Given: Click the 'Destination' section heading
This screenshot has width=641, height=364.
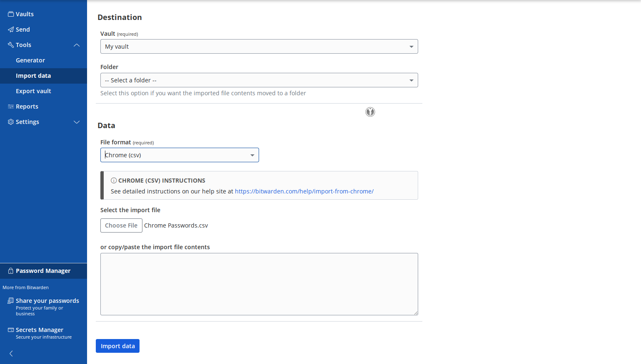Looking at the screenshot, I should (x=120, y=17).
